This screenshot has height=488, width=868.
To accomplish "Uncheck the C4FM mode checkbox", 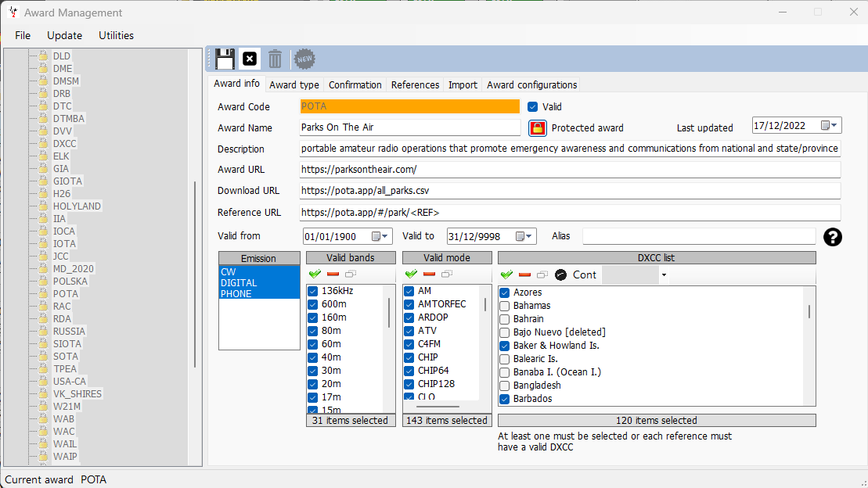I will pyautogui.click(x=409, y=344).
